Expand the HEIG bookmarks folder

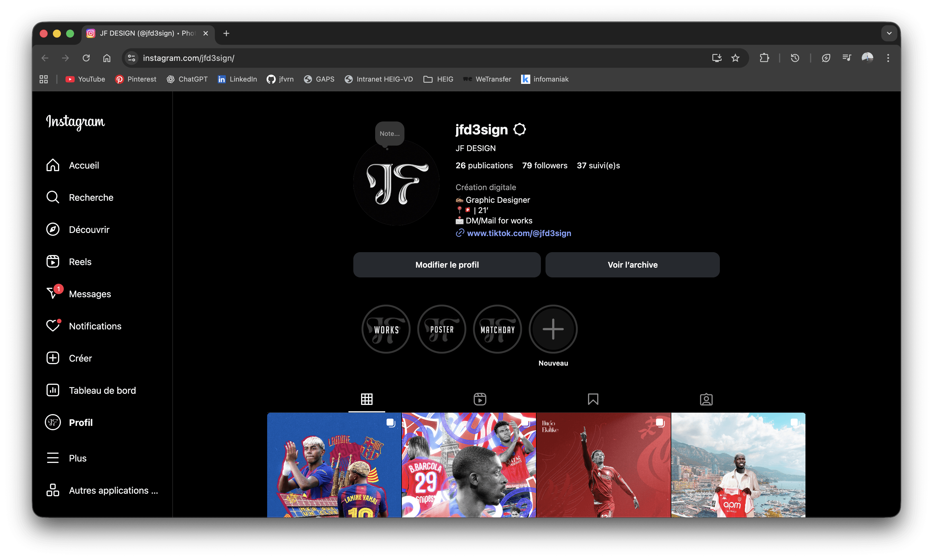[438, 79]
